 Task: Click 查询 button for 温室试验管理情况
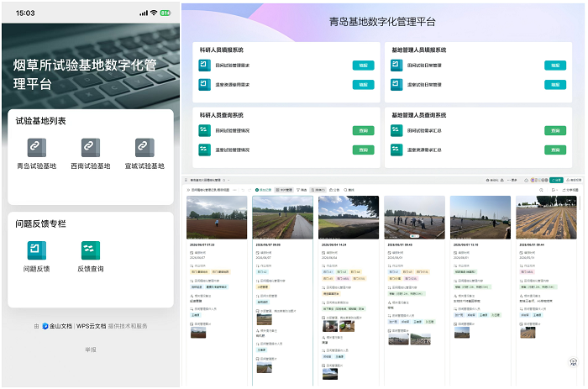(x=364, y=150)
